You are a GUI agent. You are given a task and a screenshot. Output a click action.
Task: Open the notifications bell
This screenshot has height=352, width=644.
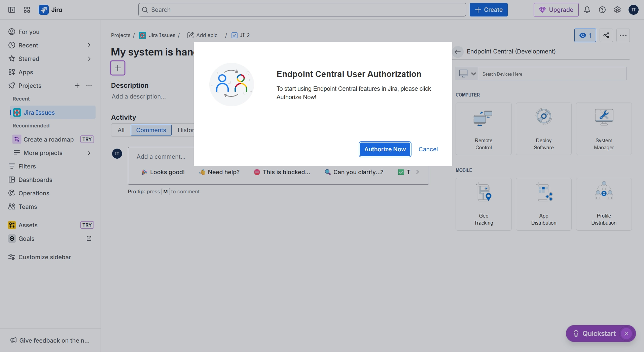pyautogui.click(x=587, y=10)
